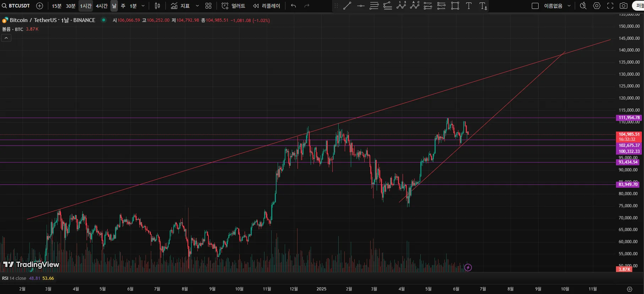Click the 100,332.33 horizontal line price label
Viewport: 644px width, 294px height.
tap(629, 151)
